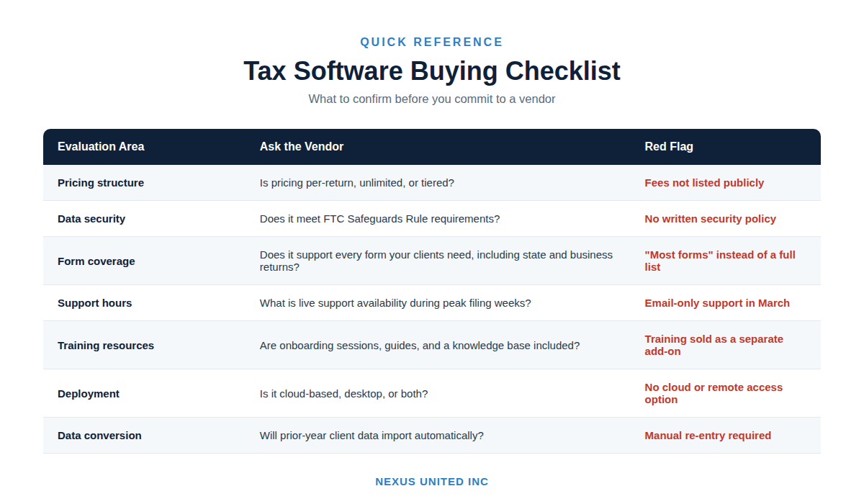
Task: Click 'No written security policy' red flag
Action: (710, 219)
